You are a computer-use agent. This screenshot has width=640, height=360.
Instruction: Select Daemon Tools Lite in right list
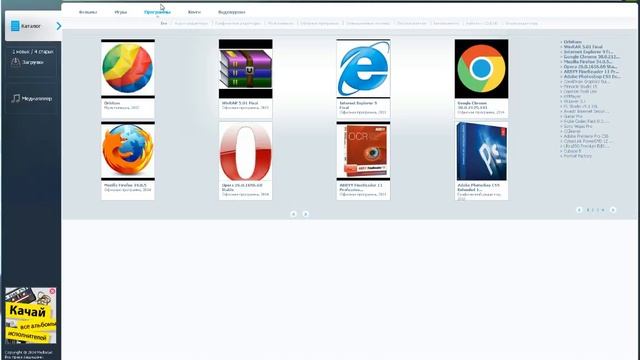click(579, 91)
